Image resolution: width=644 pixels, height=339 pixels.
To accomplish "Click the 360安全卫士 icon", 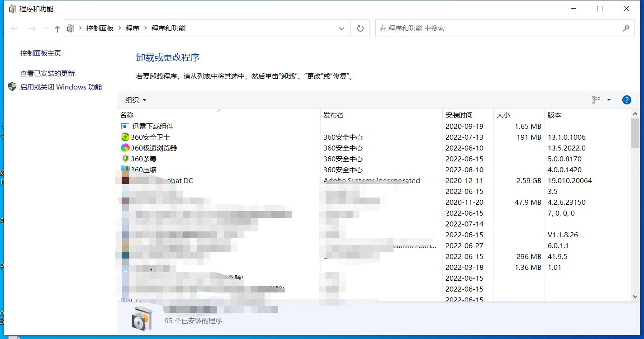I will click(x=125, y=137).
